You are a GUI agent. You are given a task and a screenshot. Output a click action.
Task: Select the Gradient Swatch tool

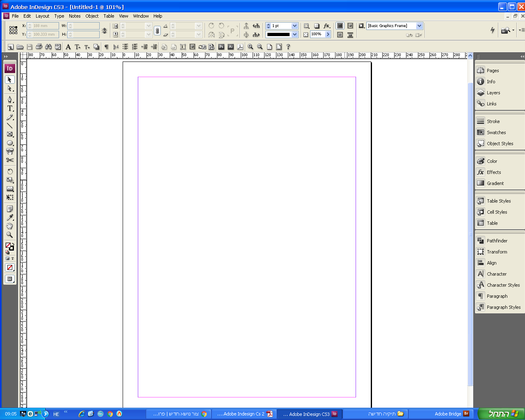(10, 189)
